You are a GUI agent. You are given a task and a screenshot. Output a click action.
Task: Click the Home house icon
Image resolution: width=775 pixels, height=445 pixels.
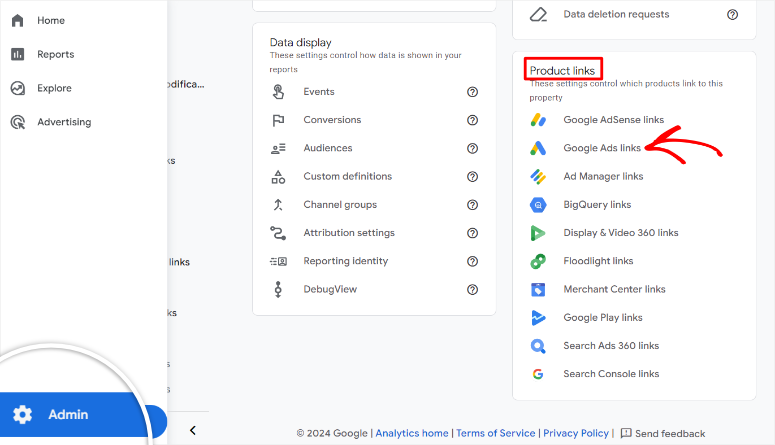click(18, 20)
